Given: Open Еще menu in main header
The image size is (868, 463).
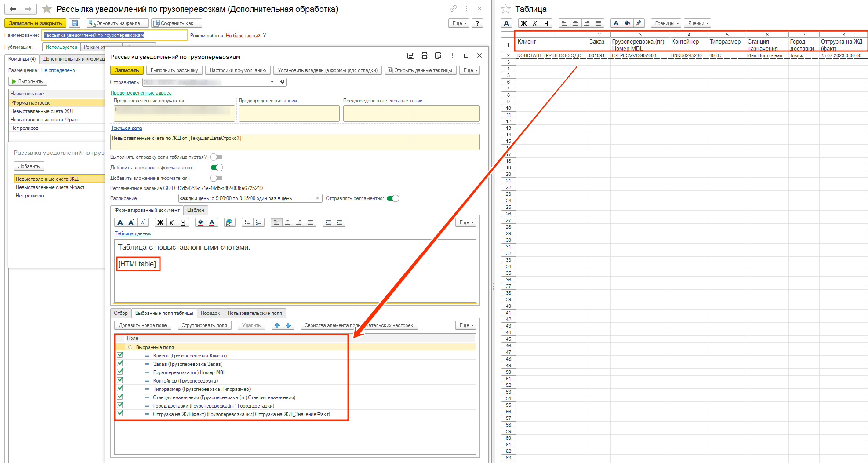Looking at the screenshot, I should [459, 23].
